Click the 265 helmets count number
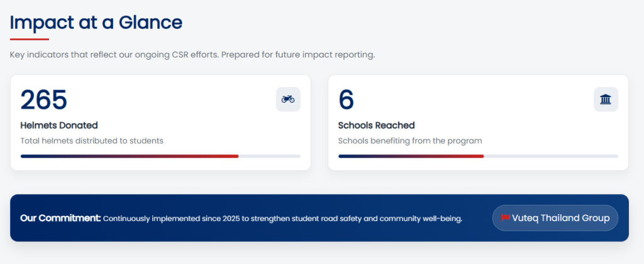The width and height of the screenshot is (644, 264). [x=44, y=100]
